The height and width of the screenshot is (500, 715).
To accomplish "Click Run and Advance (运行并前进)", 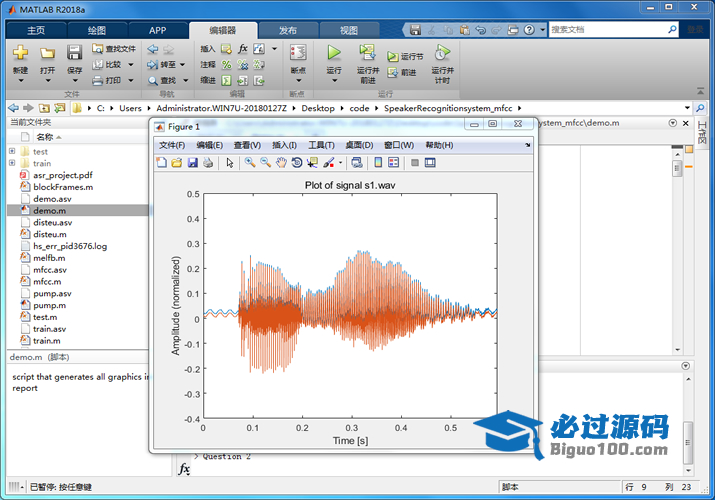I will 368,64.
